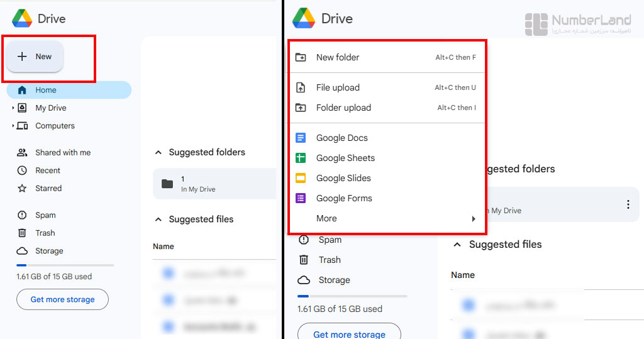Open the More submenu
The width and height of the screenshot is (644, 339).
click(x=387, y=219)
